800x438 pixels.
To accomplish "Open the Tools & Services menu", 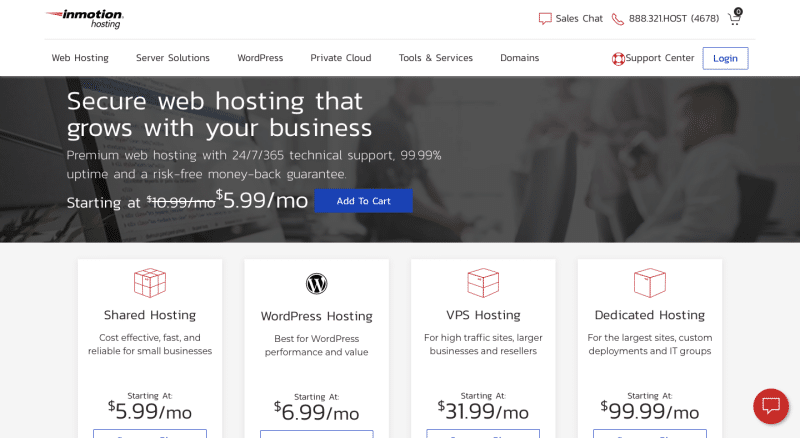I will [x=436, y=58].
